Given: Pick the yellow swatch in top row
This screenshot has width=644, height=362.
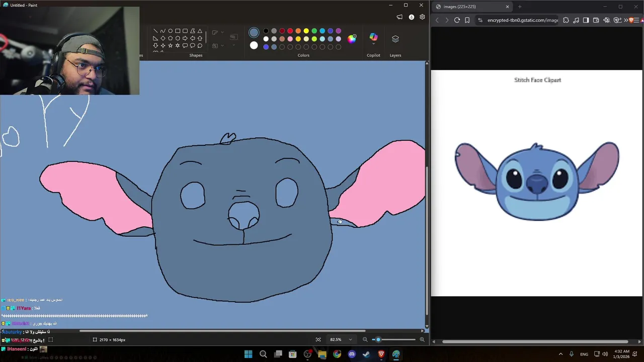Looking at the screenshot, I should tap(306, 31).
